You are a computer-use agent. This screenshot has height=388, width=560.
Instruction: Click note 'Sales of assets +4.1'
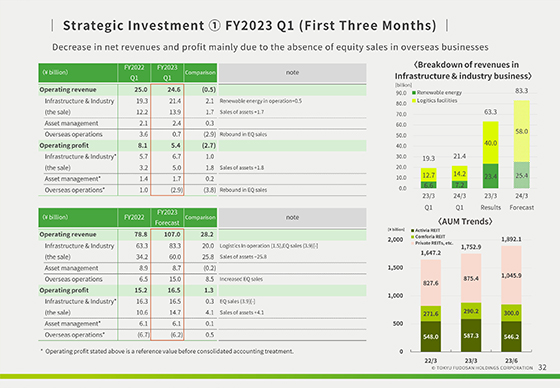click(242, 313)
